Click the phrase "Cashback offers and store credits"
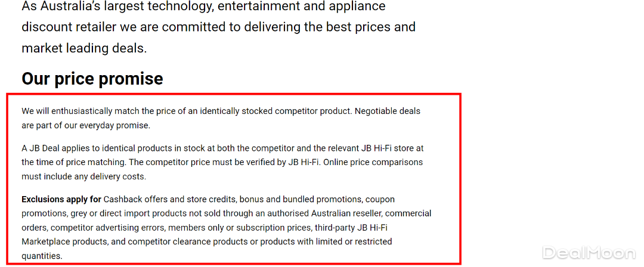Screen dimensions: 644x267 coord(170,199)
